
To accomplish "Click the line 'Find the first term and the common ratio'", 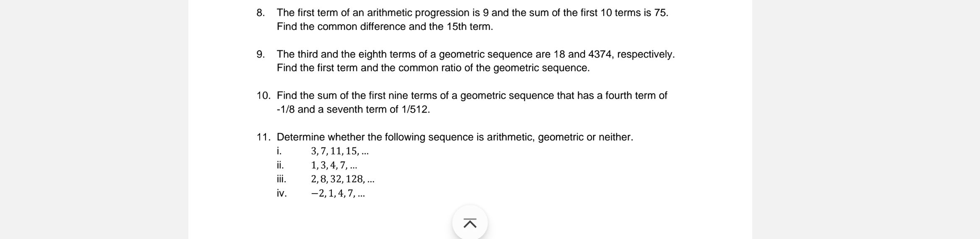I will coord(433,68).
